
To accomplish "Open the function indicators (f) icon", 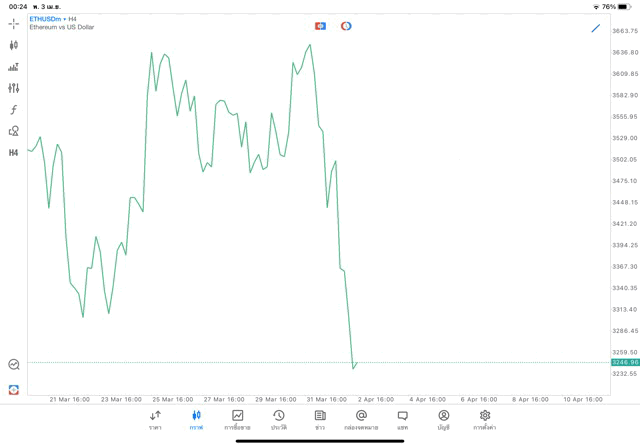I will (13, 110).
